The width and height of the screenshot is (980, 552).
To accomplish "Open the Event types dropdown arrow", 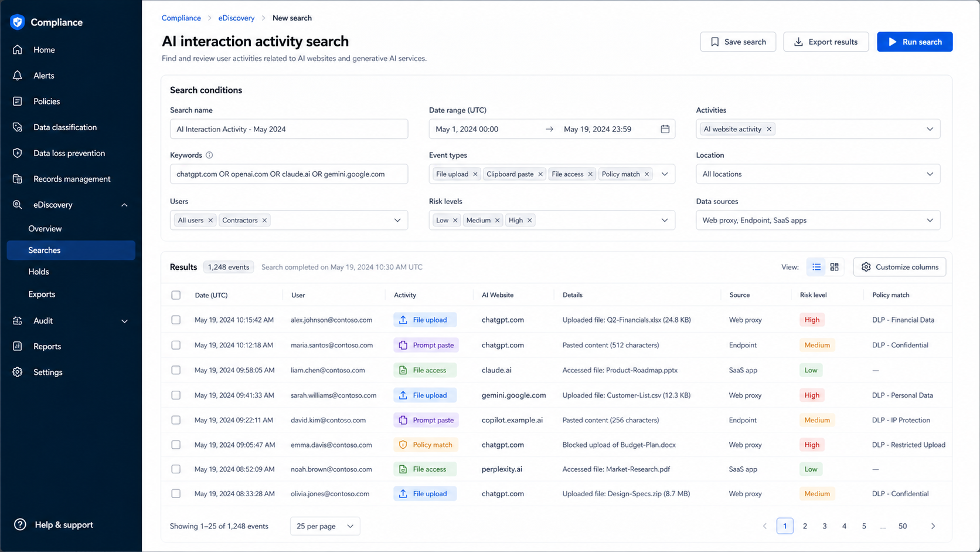I will pyautogui.click(x=665, y=174).
